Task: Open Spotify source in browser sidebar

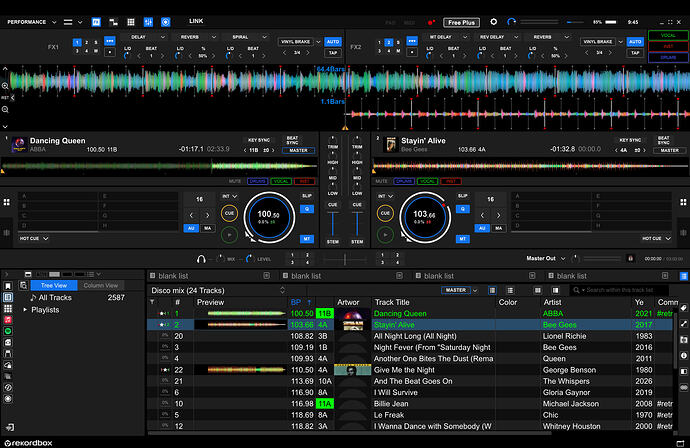Action: [x=8, y=331]
